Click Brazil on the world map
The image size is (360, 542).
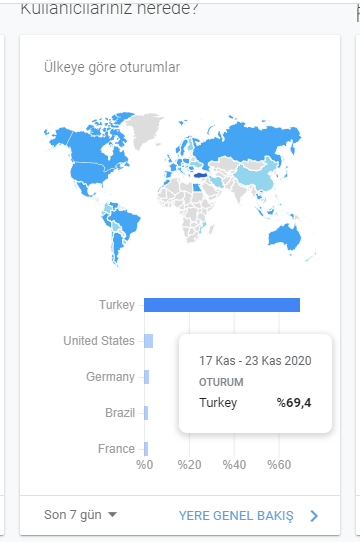[x=126, y=221]
